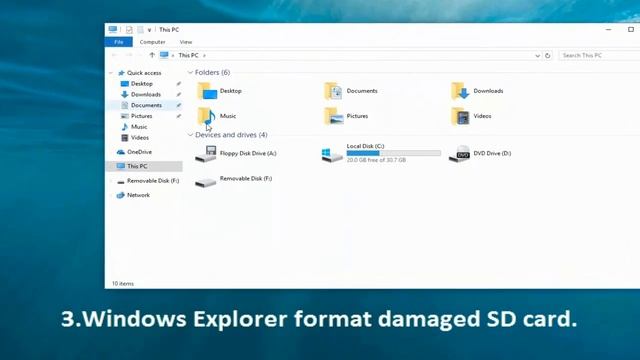
Task: Click the Up arrow navigation button
Action: click(152, 55)
